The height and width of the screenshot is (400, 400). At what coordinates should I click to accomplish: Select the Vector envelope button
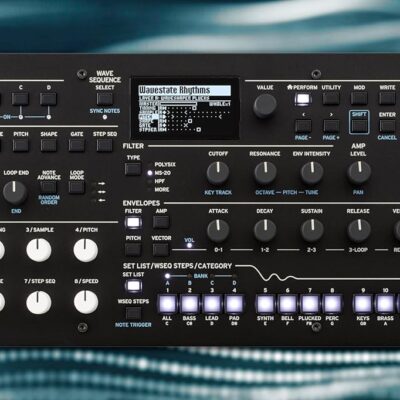(x=161, y=249)
